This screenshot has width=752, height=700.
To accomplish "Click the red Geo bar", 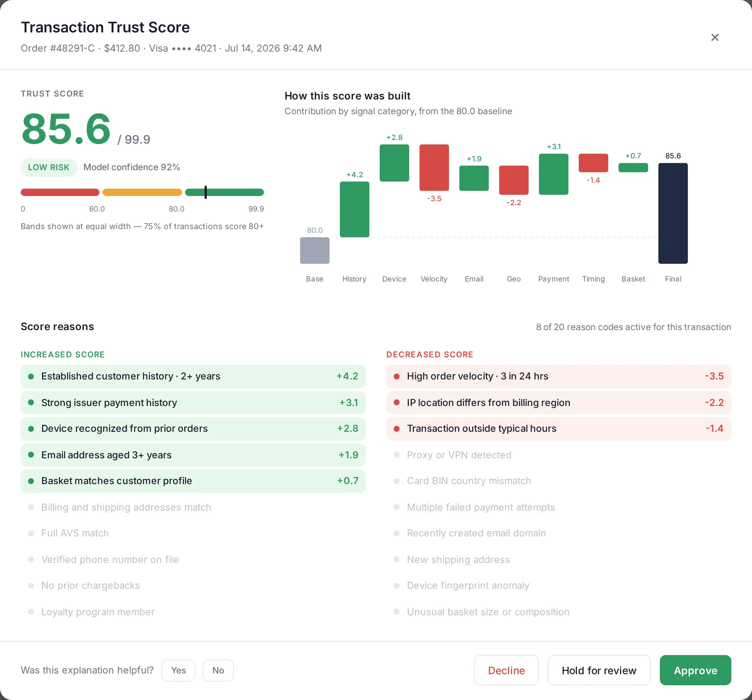I will click(x=514, y=180).
